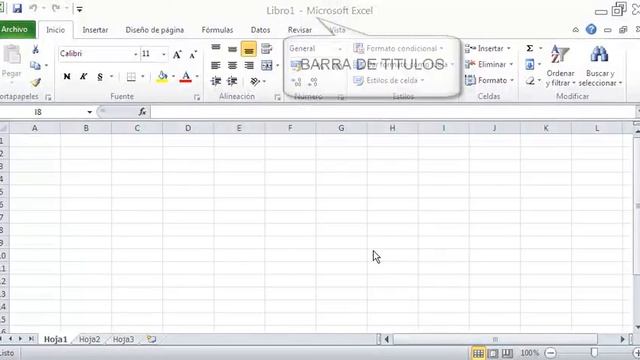
Task: Click decrease indent icon
Action: click(x=216, y=81)
